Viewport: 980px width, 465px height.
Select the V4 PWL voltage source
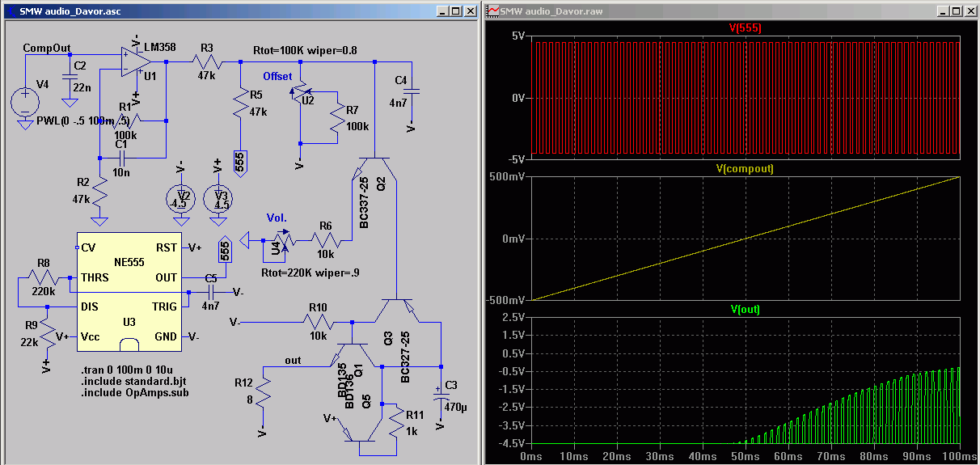(25, 102)
